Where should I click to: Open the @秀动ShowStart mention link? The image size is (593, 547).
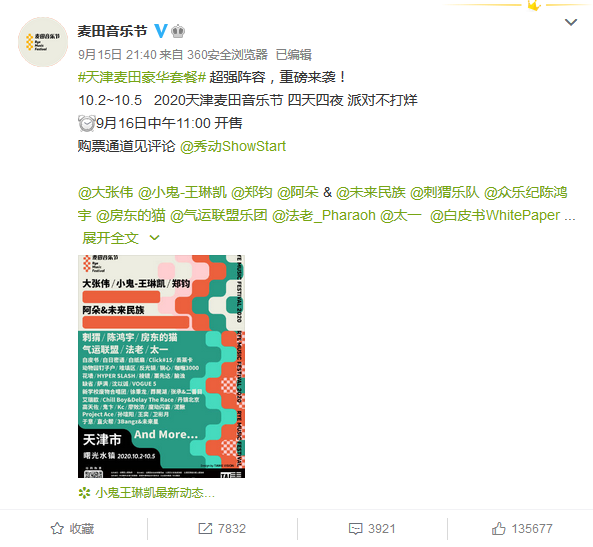pos(233,146)
